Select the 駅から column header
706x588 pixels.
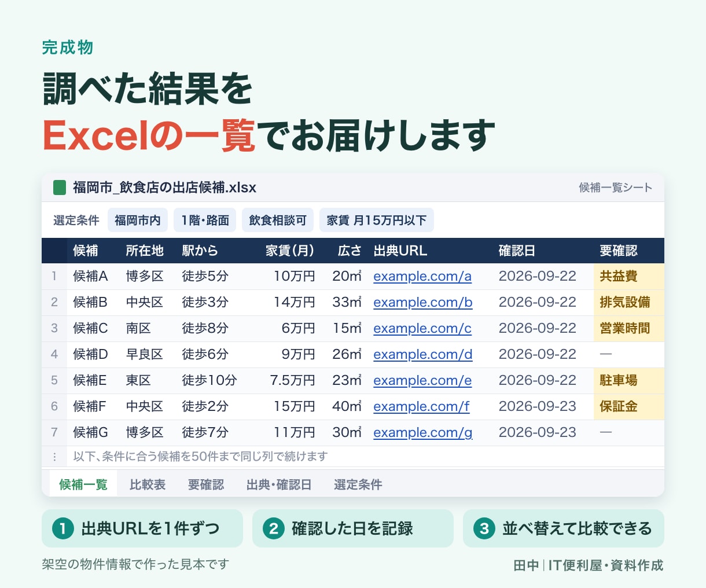coord(200,251)
